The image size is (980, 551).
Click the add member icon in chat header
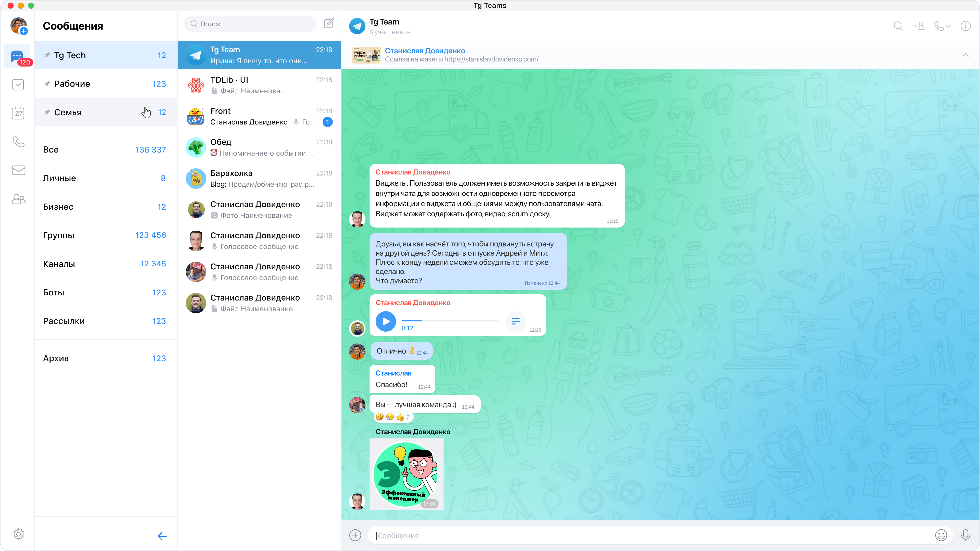point(918,26)
